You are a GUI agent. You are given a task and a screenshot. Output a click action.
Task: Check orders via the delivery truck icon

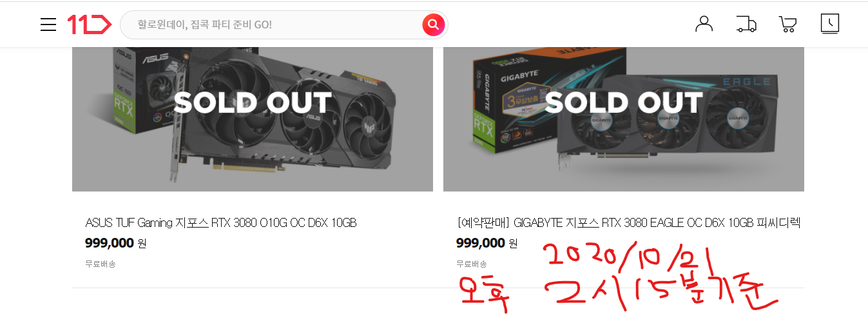pyautogui.click(x=746, y=25)
